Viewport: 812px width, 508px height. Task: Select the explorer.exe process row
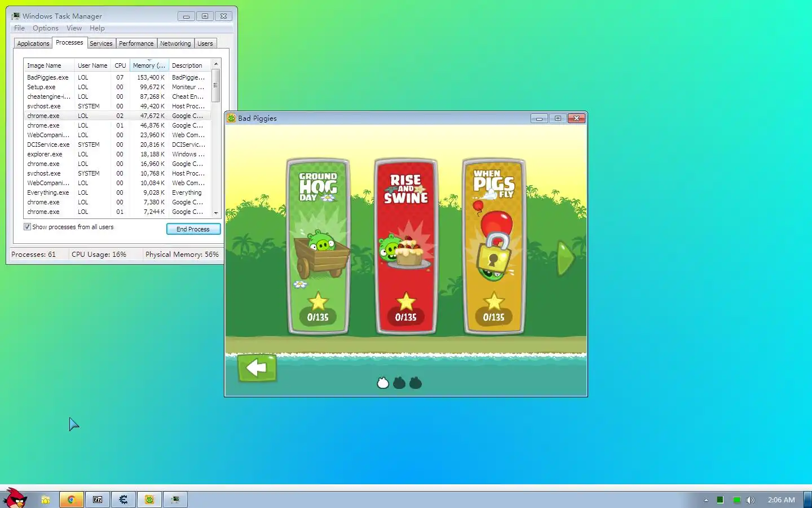[117, 154]
